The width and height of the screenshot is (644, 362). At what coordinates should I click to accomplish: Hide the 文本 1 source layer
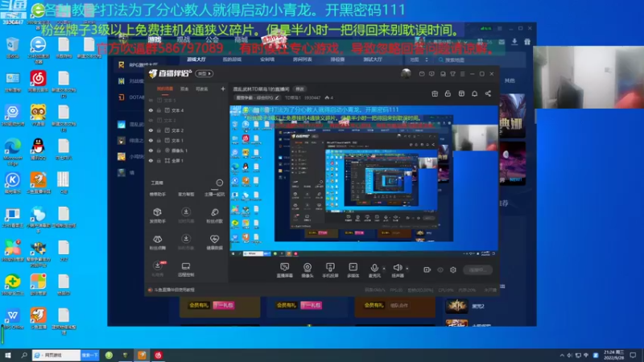[x=151, y=140]
